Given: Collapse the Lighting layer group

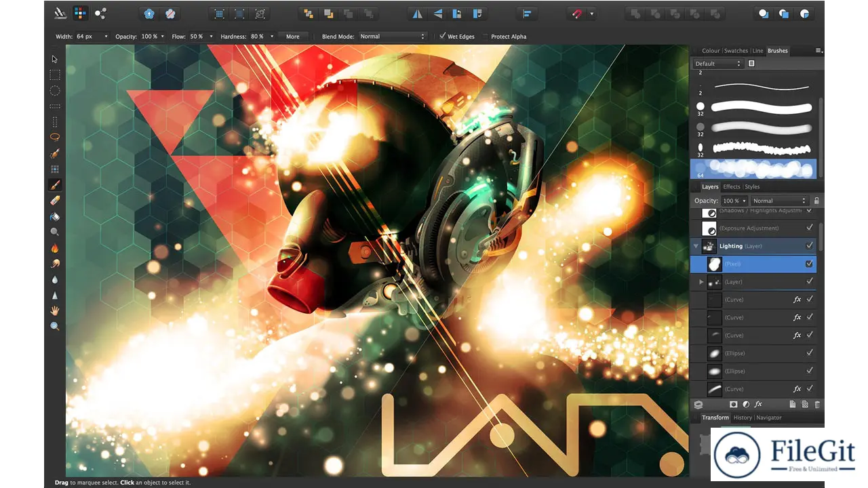Looking at the screenshot, I should [696, 246].
